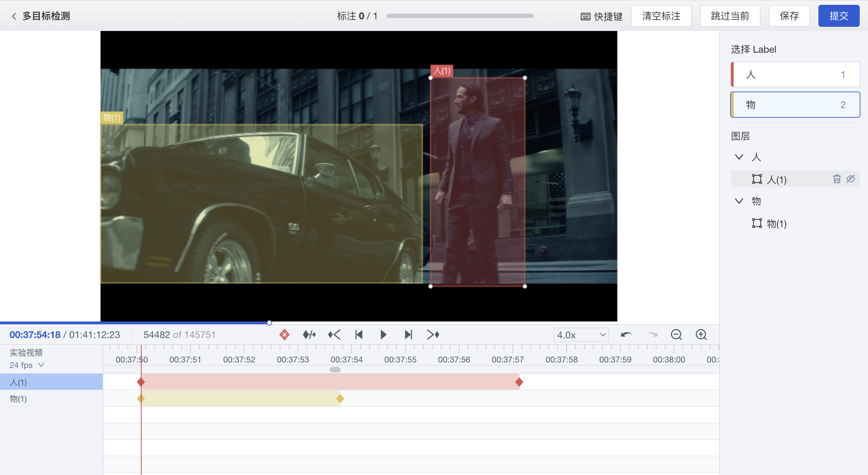Toggle the split keyframe icon
Screen dimensions: 868x475
point(309,335)
